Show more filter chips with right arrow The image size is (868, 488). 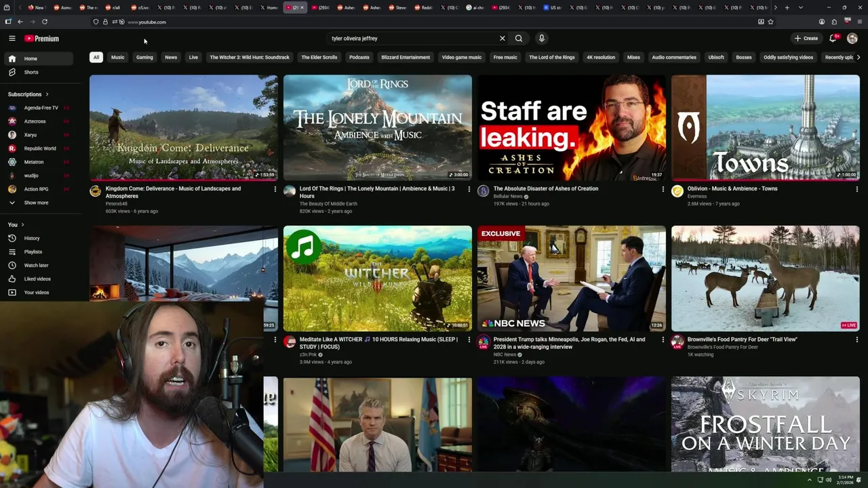point(859,57)
